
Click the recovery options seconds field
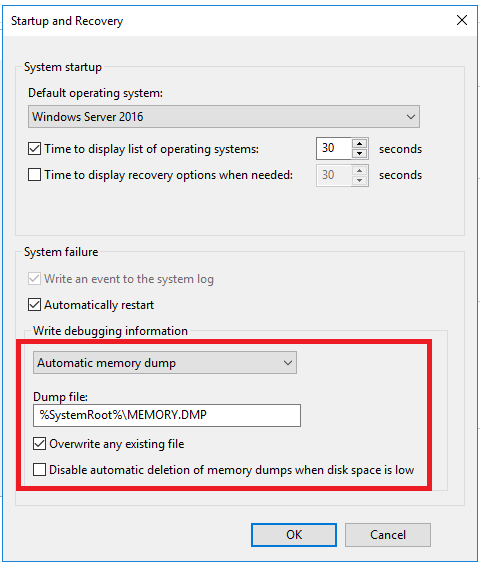[334, 175]
